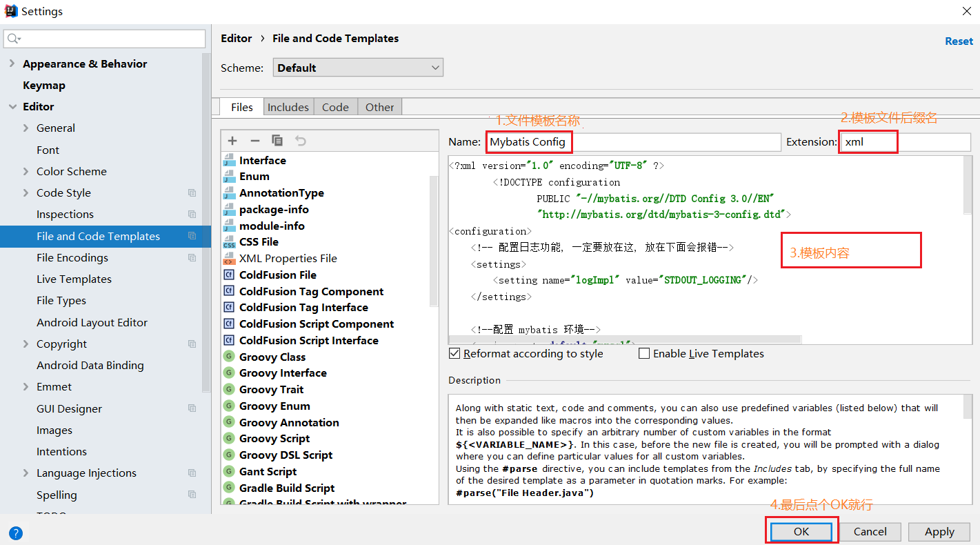Viewport: 980px width, 545px height.
Task: Click the template list vertical scrollbar
Action: 434,240
